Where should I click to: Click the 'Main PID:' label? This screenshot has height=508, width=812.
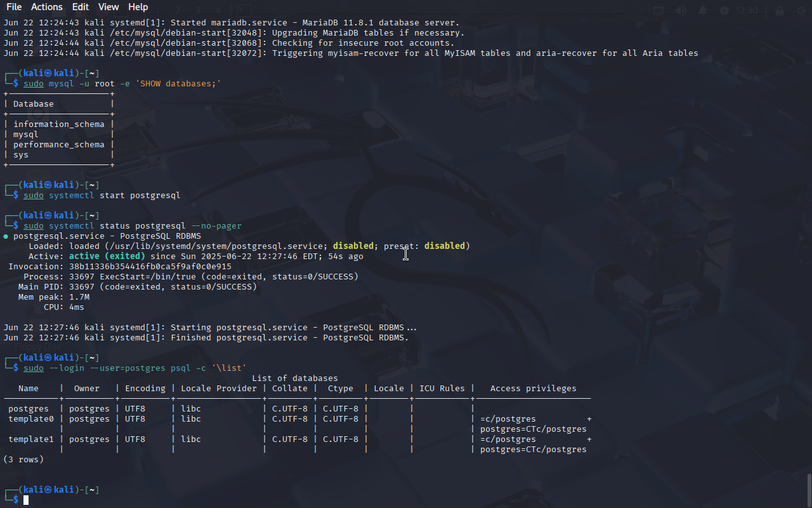click(41, 287)
